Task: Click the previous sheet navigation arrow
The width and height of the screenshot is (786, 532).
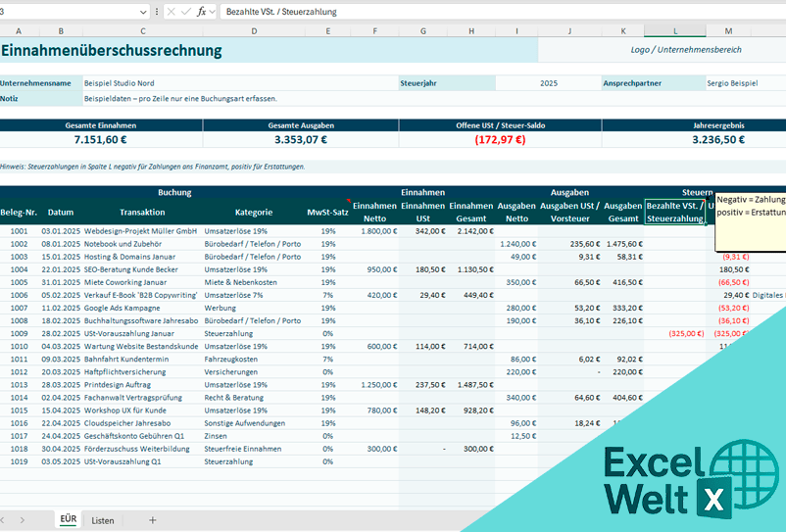Action: (x=3, y=520)
